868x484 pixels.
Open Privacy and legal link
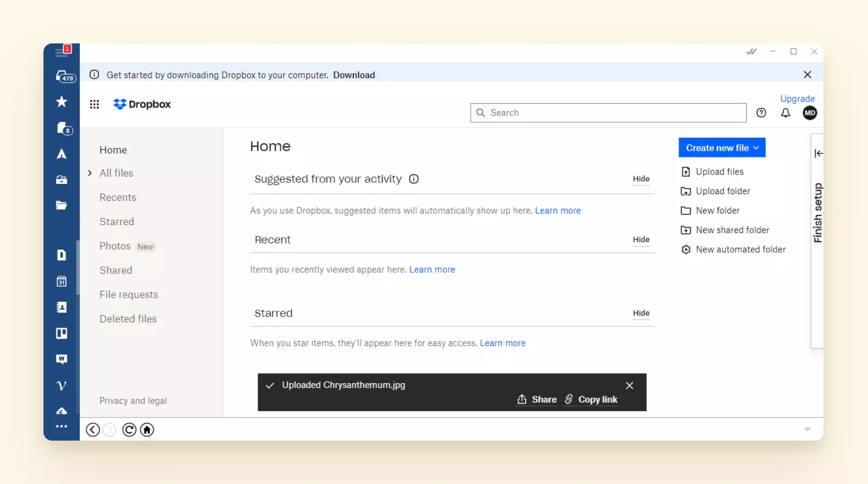click(x=133, y=401)
